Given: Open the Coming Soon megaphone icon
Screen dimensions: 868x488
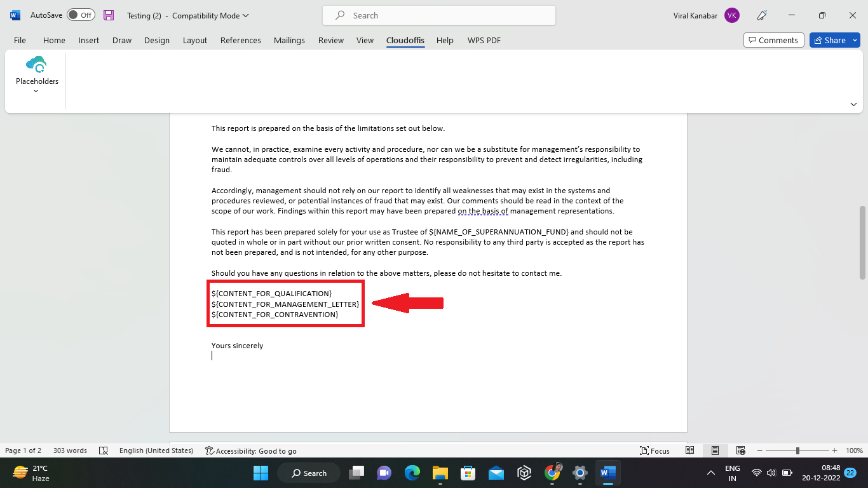Looking at the screenshot, I should (x=762, y=15).
